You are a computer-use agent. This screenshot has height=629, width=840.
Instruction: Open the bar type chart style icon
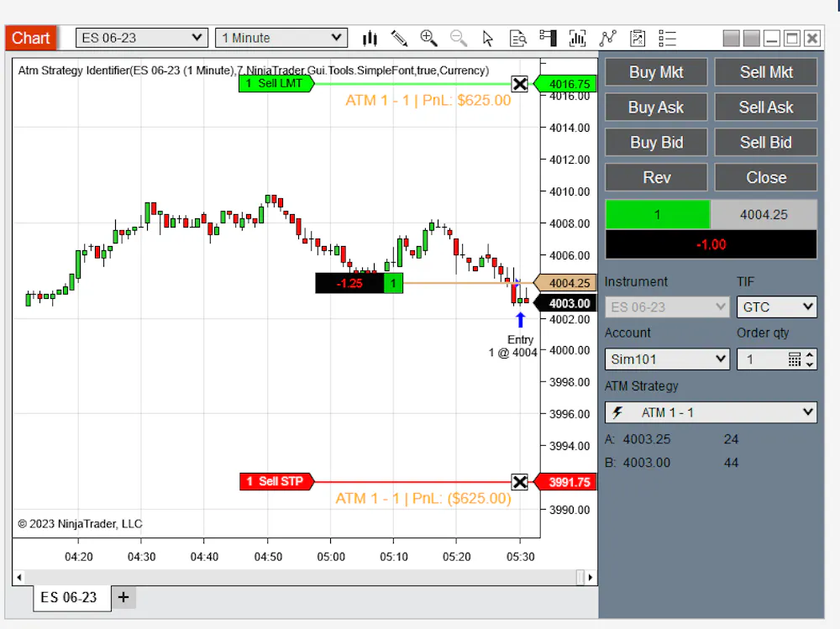(x=370, y=38)
